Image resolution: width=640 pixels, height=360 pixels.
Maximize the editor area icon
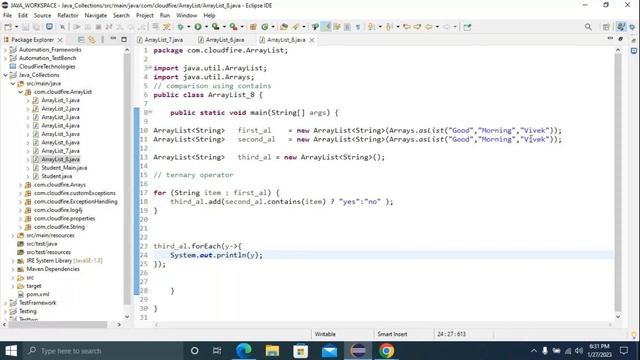click(620, 39)
